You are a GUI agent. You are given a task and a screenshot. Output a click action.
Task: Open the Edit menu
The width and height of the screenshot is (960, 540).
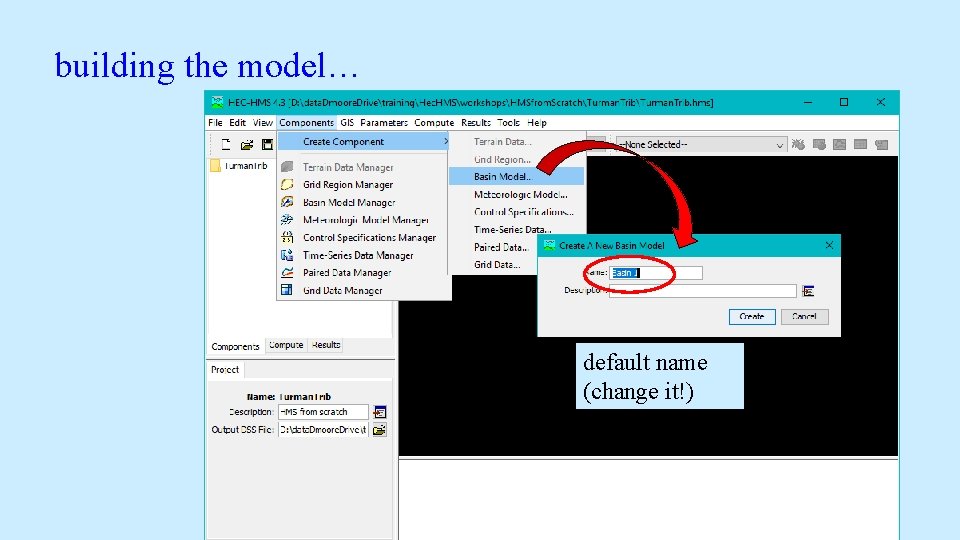(238, 122)
